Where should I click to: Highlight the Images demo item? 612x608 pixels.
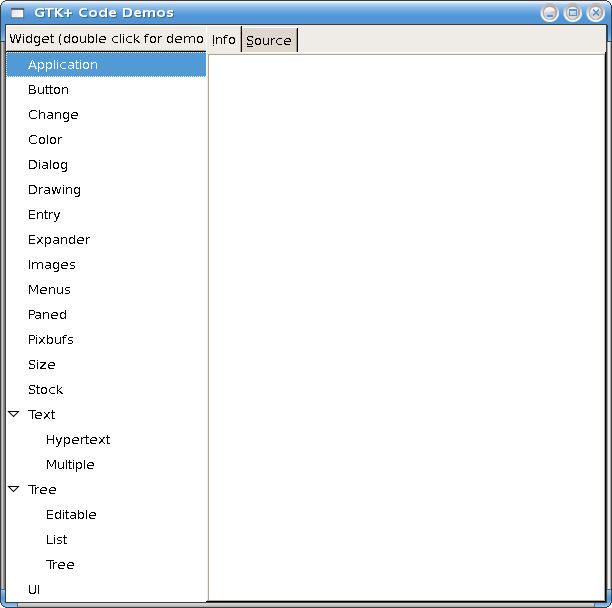pos(52,265)
